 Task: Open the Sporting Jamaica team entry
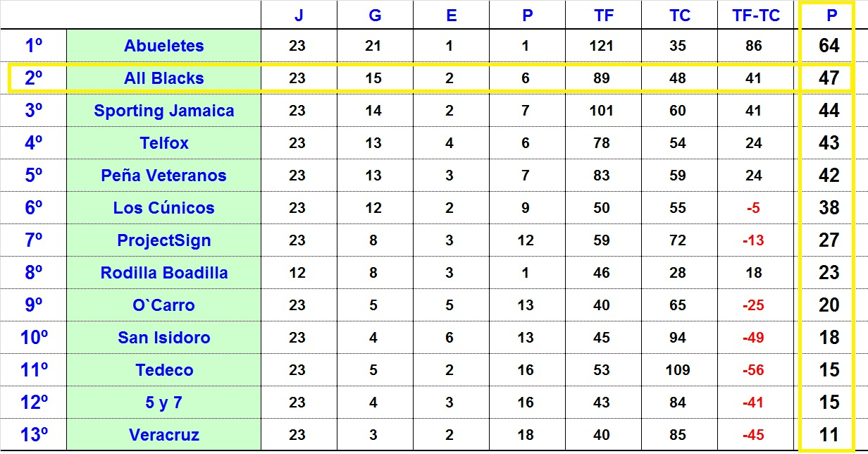pyautogui.click(x=163, y=111)
